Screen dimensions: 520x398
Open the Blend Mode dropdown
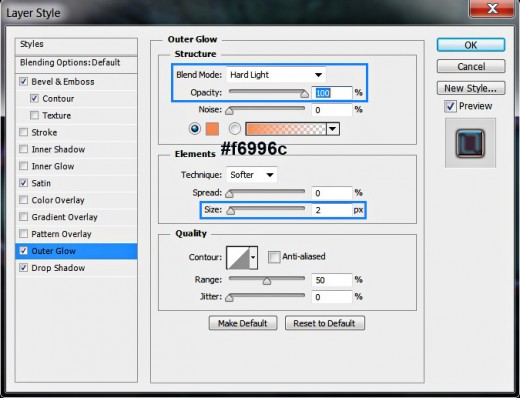point(276,75)
